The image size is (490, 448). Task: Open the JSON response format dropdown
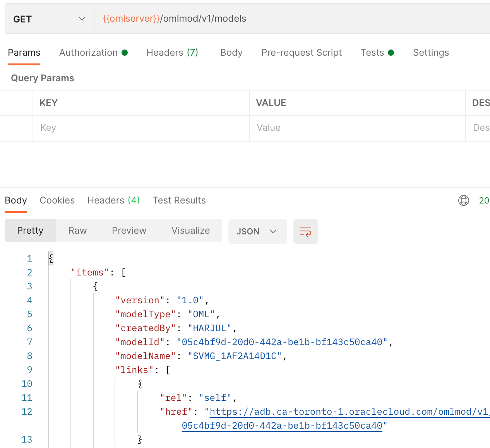pyautogui.click(x=257, y=231)
